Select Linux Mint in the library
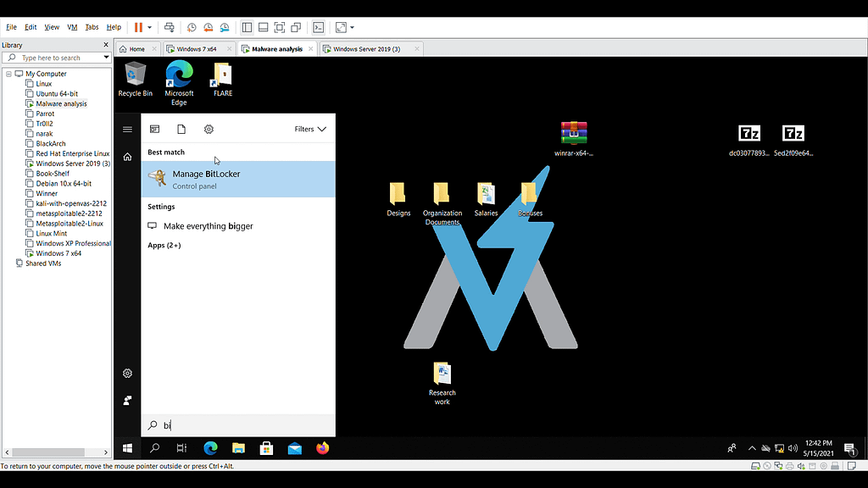This screenshot has height=488, width=868. (x=51, y=234)
